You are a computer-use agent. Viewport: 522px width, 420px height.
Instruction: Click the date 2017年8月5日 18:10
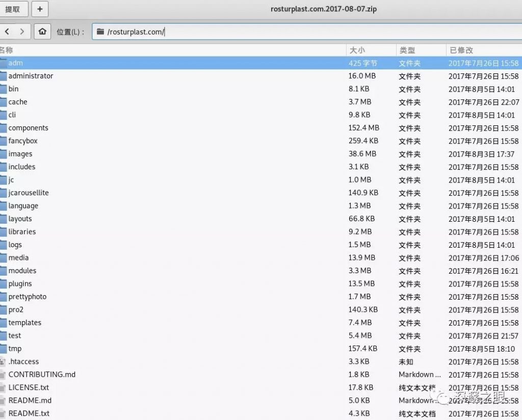tap(482, 349)
